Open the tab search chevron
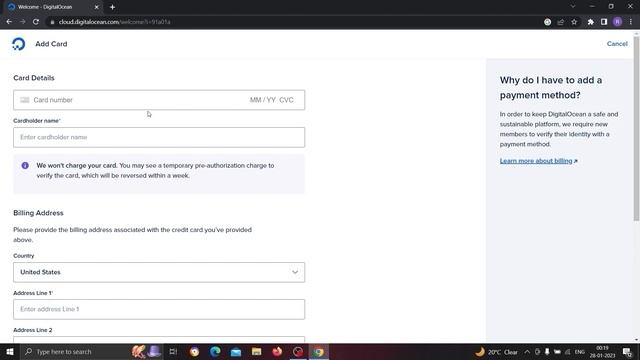The width and height of the screenshot is (640, 360). (x=573, y=7)
